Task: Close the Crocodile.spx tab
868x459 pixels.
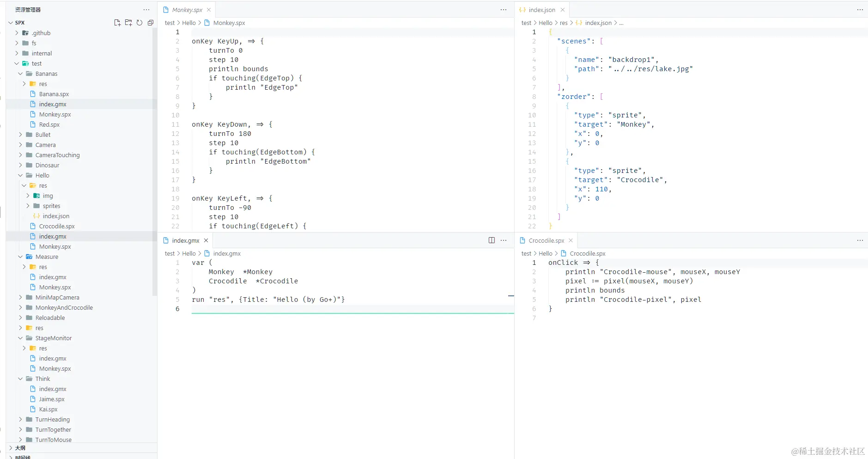Action: click(571, 240)
